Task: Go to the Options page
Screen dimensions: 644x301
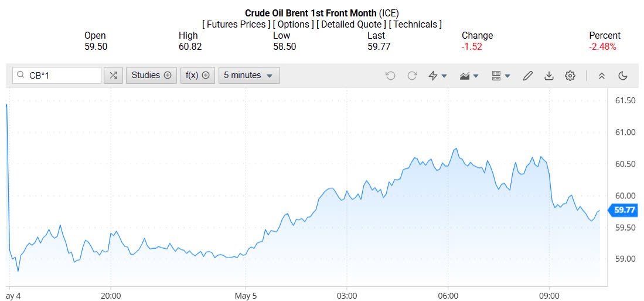Action: [x=294, y=24]
